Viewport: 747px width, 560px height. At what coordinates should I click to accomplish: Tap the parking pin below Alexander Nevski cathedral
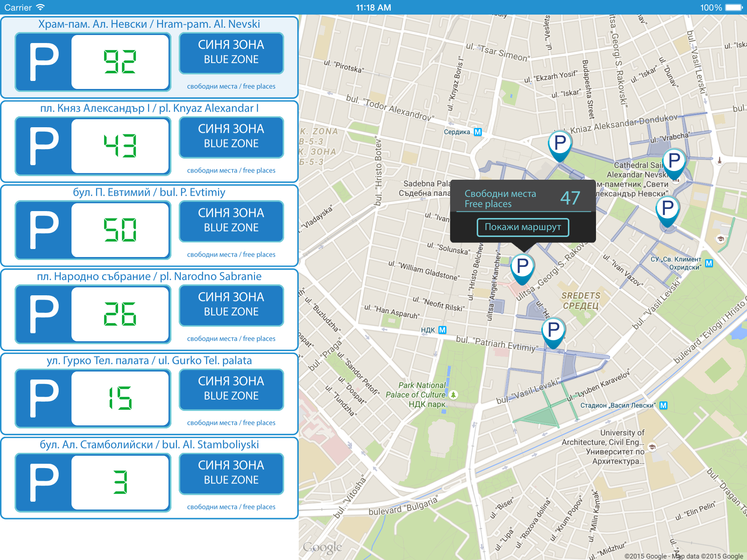(x=667, y=209)
